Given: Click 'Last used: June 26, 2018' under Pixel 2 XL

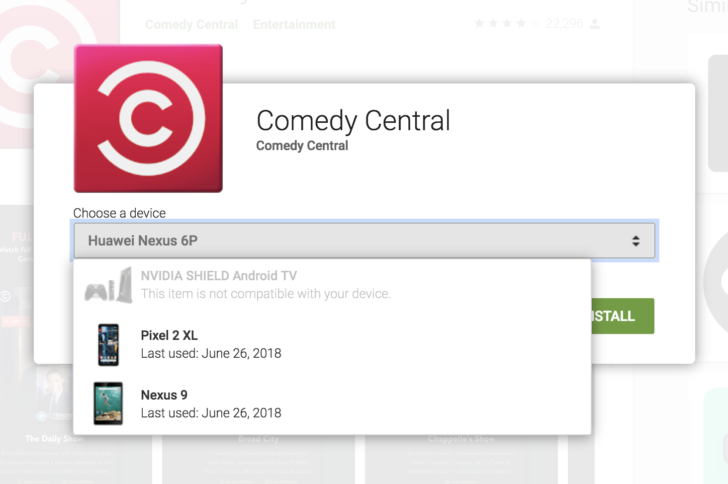Looking at the screenshot, I should coord(211,353).
